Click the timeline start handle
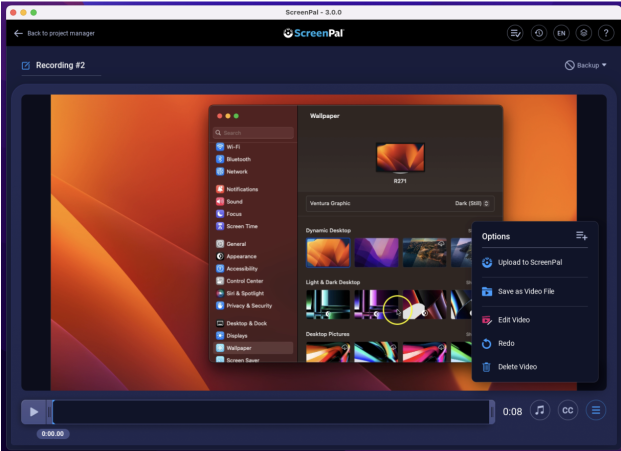 pos(50,412)
